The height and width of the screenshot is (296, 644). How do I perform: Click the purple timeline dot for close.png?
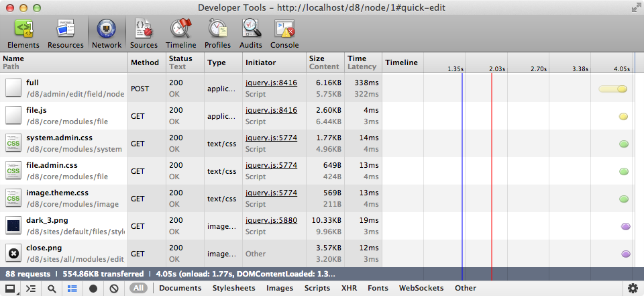(x=625, y=254)
